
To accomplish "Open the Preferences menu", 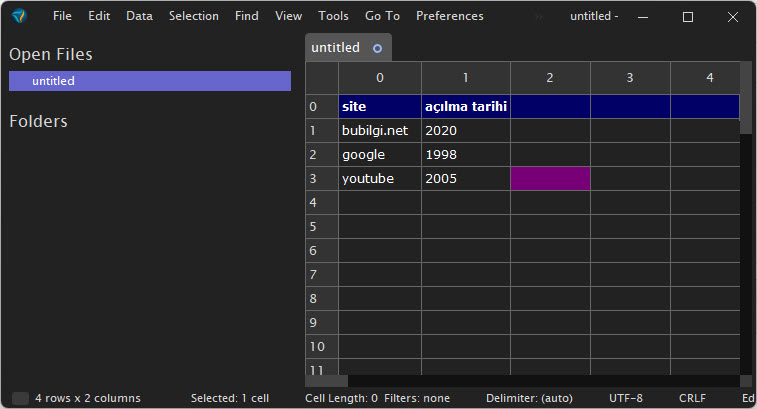I will pyautogui.click(x=449, y=16).
